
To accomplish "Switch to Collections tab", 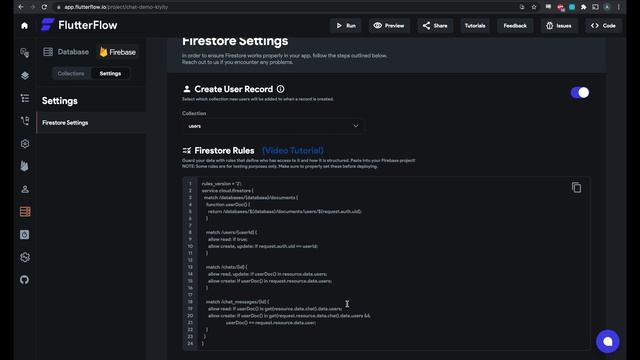I will (71, 73).
